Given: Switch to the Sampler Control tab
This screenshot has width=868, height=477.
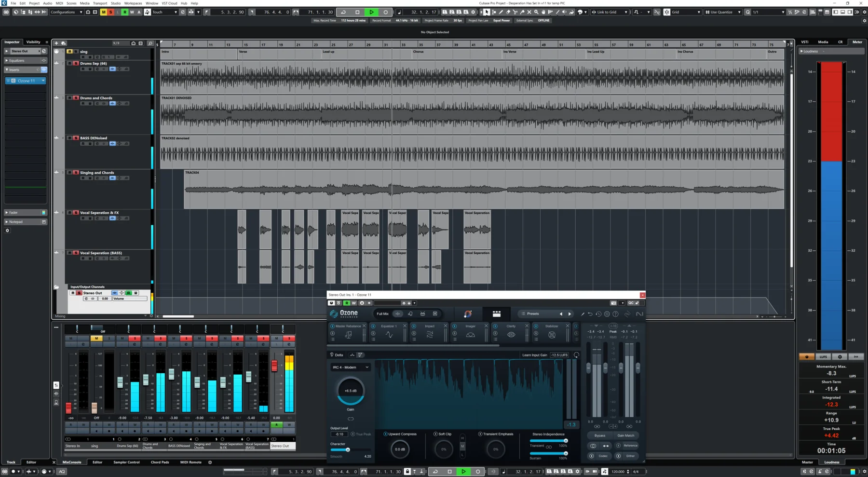Looking at the screenshot, I should point(126,462).
